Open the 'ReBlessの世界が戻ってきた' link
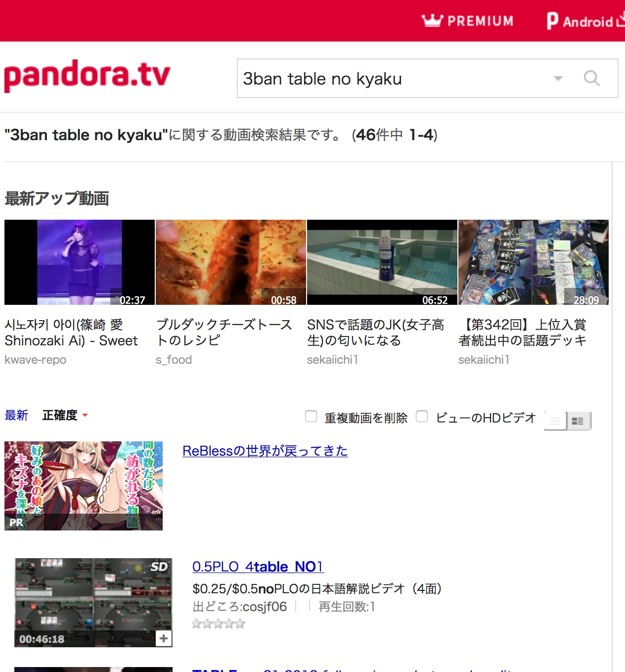Screen dimensions: 625x672 (x=265, y=451)
